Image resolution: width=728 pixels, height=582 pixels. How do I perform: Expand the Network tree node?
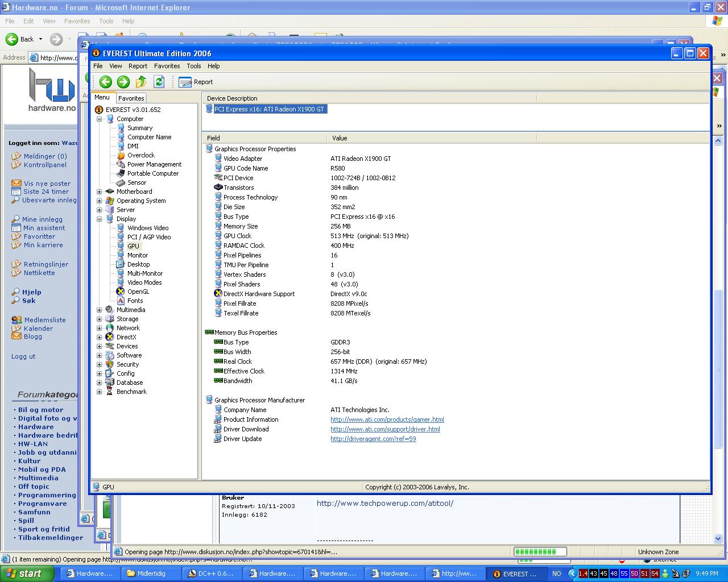[99, 328]
